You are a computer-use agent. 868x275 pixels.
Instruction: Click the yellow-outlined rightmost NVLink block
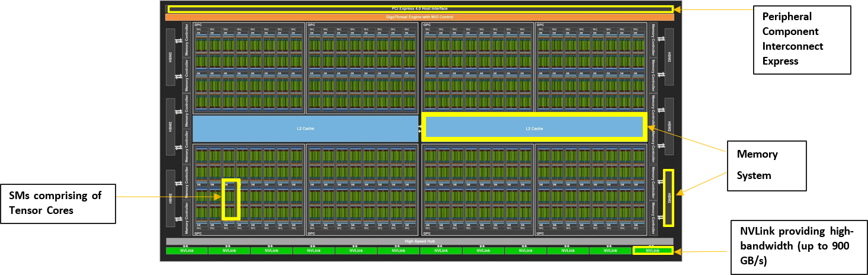tap(653, 251)
